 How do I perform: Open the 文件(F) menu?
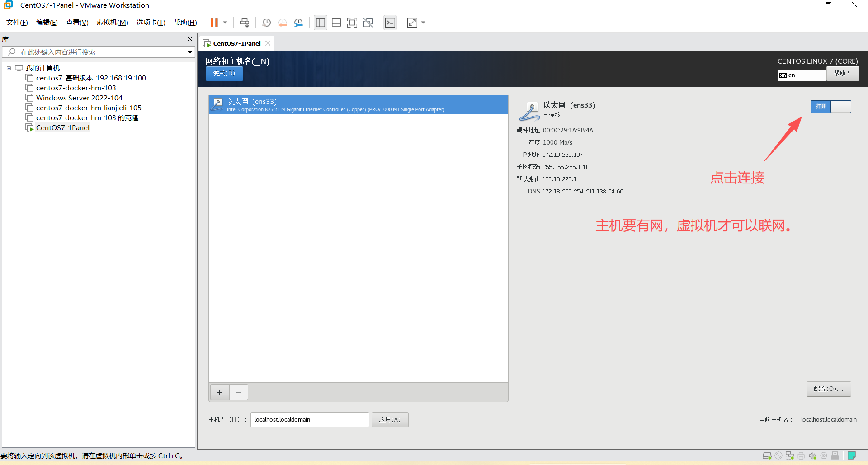17,23
